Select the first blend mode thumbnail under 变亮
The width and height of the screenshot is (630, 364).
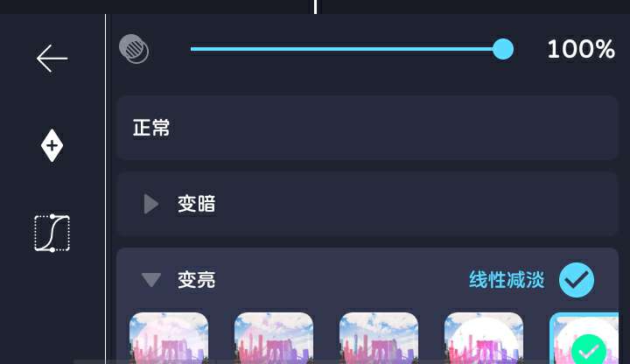[x=169, y=339]
